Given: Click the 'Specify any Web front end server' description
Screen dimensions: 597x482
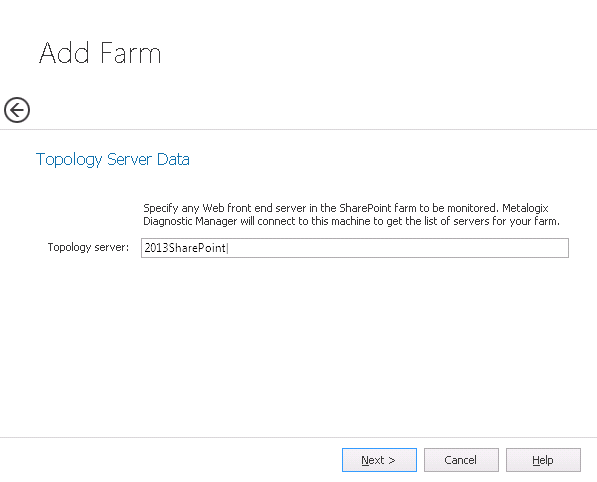Looking at the screenshot, I should click(351, 215).
